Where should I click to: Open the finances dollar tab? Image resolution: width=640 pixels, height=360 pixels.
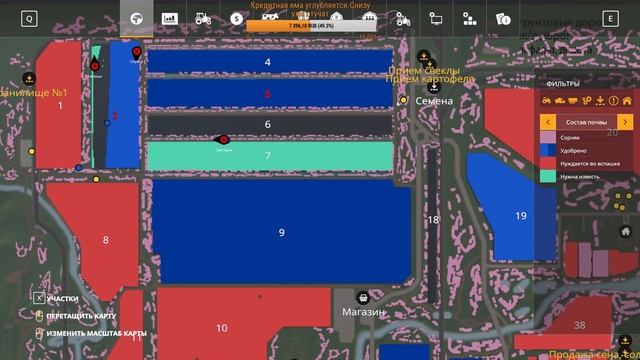click(x=236, y=19)
